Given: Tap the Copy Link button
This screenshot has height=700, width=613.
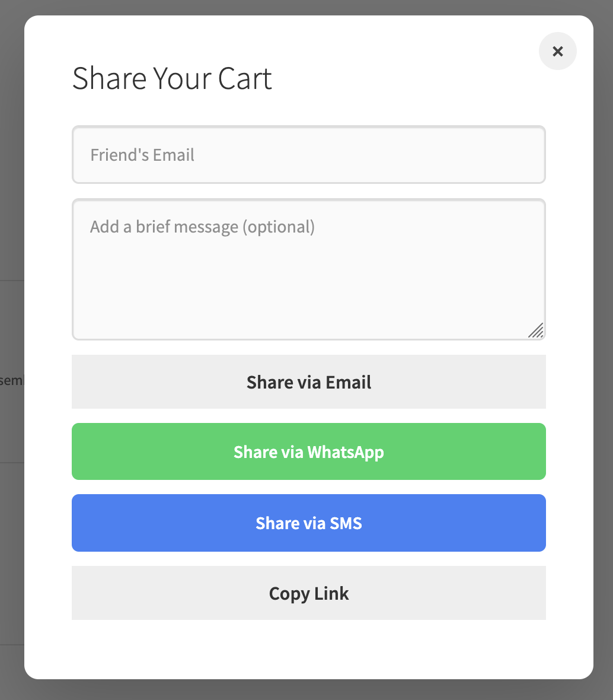Looking at the screenshot, I should coord(308,593).
